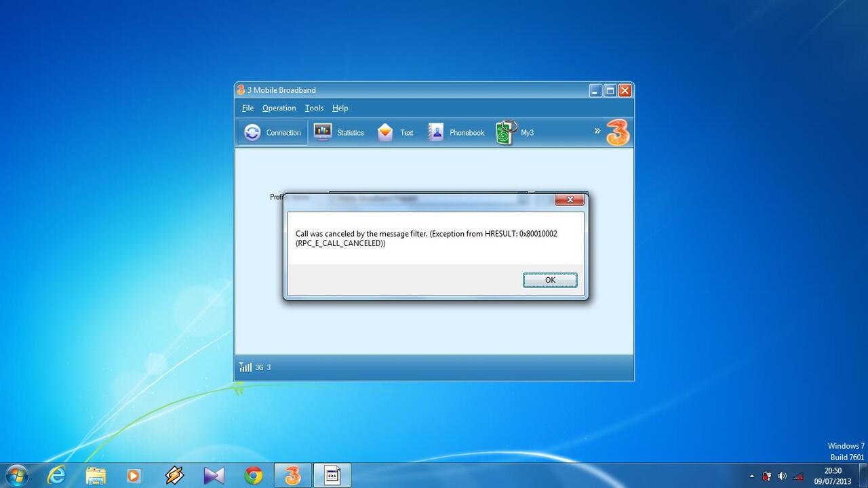Close the 3 Mobile Broadband window
Viewport: 868px width, 488px height.
(x=625, y=90)
